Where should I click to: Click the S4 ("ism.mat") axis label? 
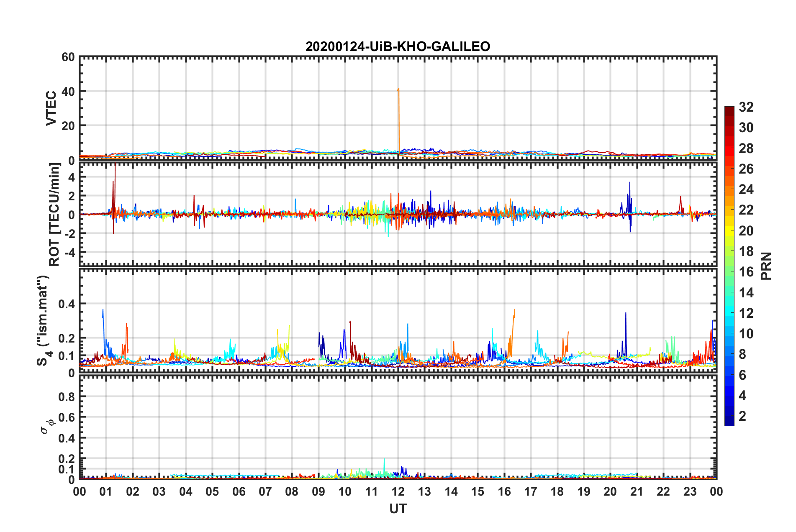point(44,320)
